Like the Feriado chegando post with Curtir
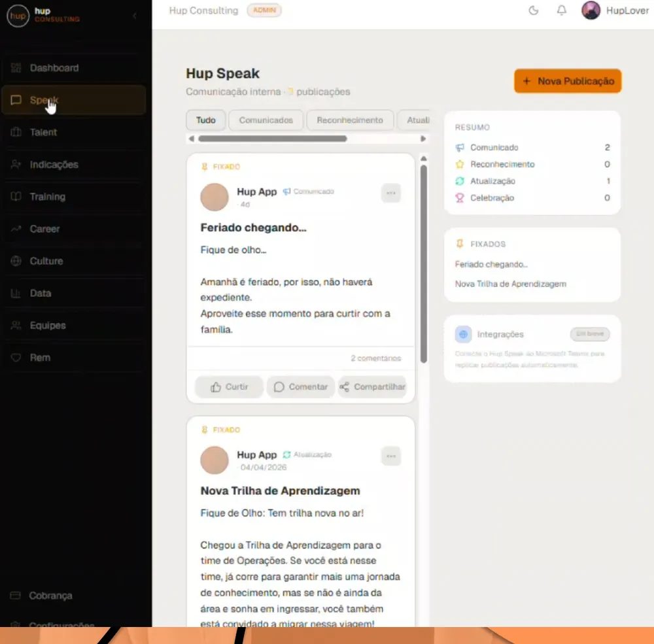The image size is (654, 644). pyautogui.click(x=229, y=387)
